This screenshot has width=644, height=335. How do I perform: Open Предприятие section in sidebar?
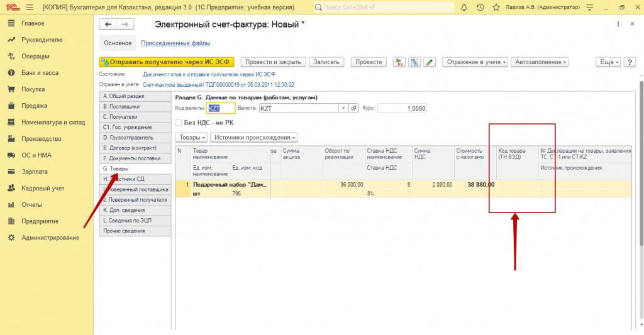pos(40,221)
